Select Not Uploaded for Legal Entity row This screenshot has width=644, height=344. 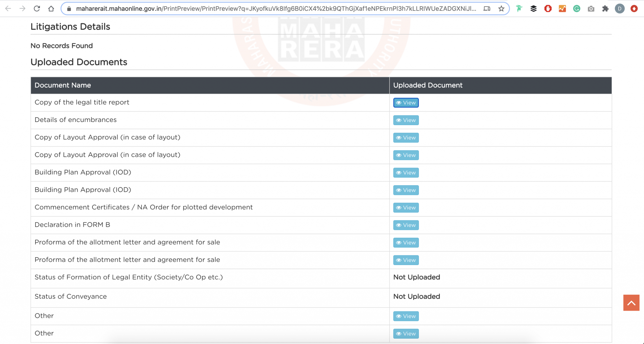pos(417,277)
